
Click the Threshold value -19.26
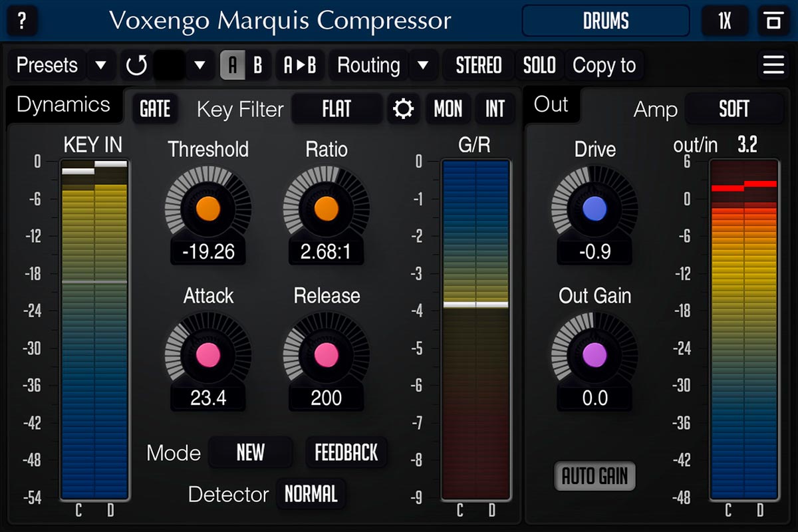click(207, 252)
